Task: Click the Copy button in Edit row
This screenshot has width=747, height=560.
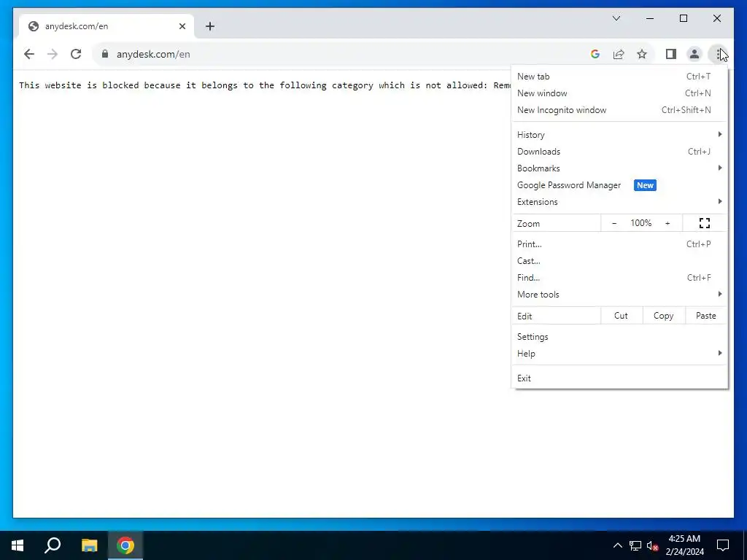Action: coord(664,316)
